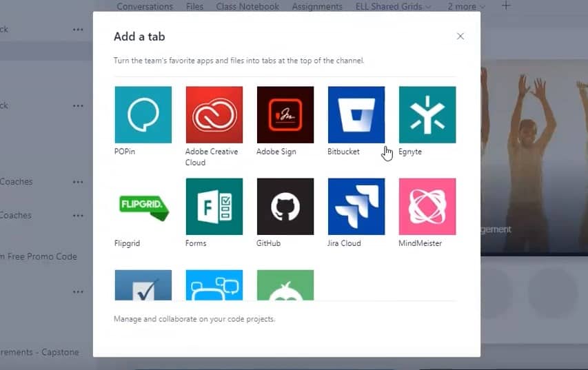
Task: Select the blue chat bubbles app tile
Action: 214,285
